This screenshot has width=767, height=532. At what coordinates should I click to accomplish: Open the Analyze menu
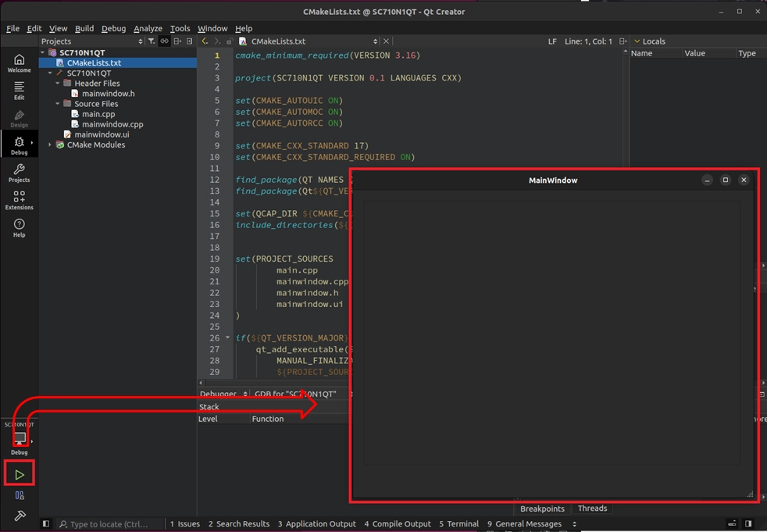pyautogui.click(x=148, y=28)
